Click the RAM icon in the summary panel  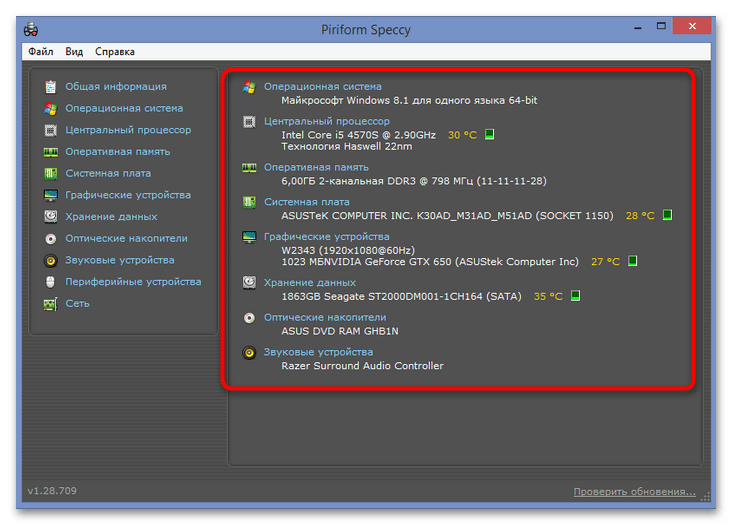tap(249, 168)
